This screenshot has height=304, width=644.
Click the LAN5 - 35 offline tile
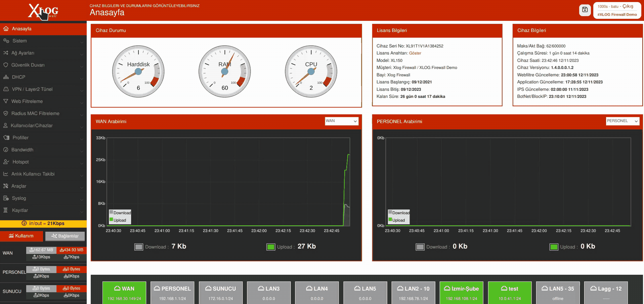(x=558, y=293)
